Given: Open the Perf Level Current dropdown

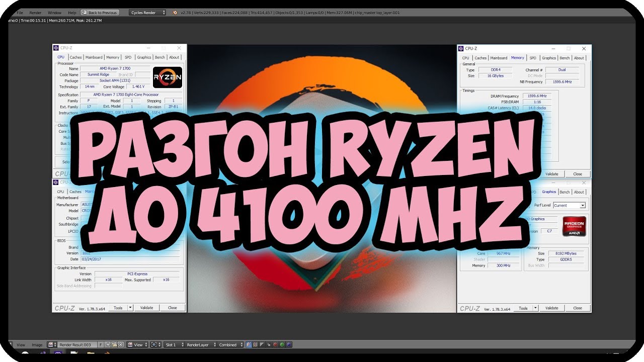Looking at the screenshot, I should click(x=569, y=205).
